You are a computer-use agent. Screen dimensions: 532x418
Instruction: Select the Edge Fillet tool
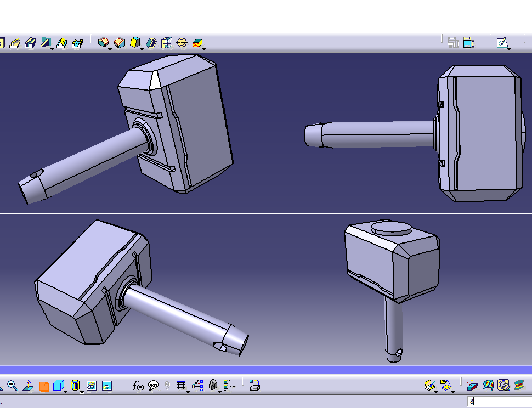[103, 42]
